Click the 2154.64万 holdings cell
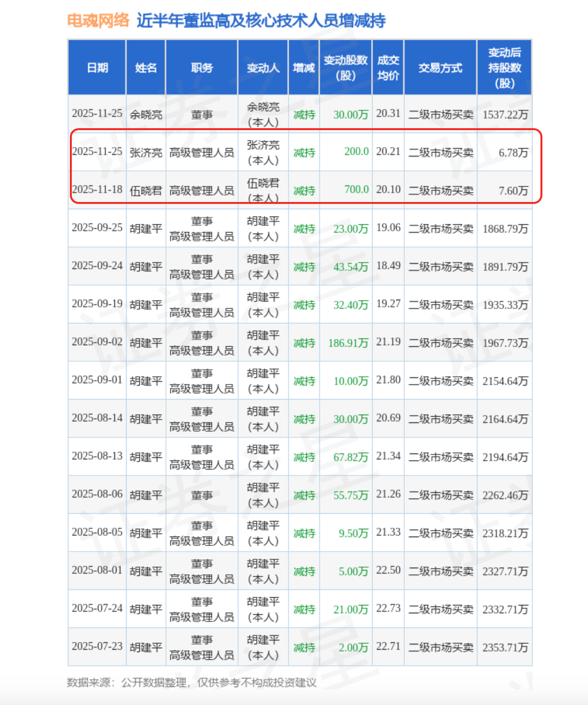This screenshot has width=588, height=705. 505,381
